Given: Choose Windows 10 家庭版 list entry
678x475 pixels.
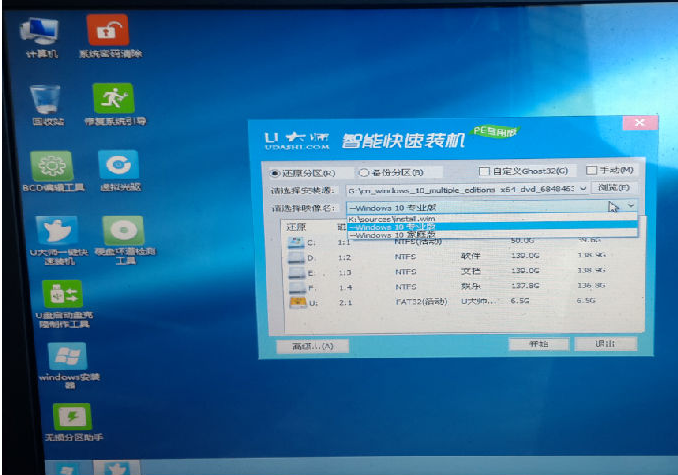Looking at the screenshot, I should pyautogui.click(x=492, y=235).
